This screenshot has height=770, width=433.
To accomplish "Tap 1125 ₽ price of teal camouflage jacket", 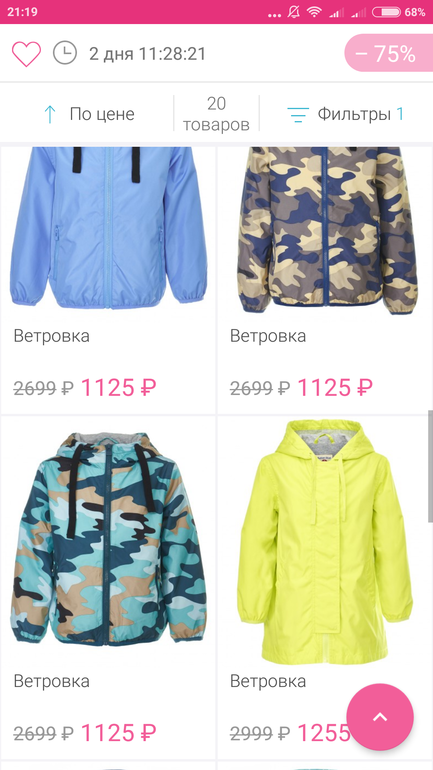I will click(x=118, y=733).
